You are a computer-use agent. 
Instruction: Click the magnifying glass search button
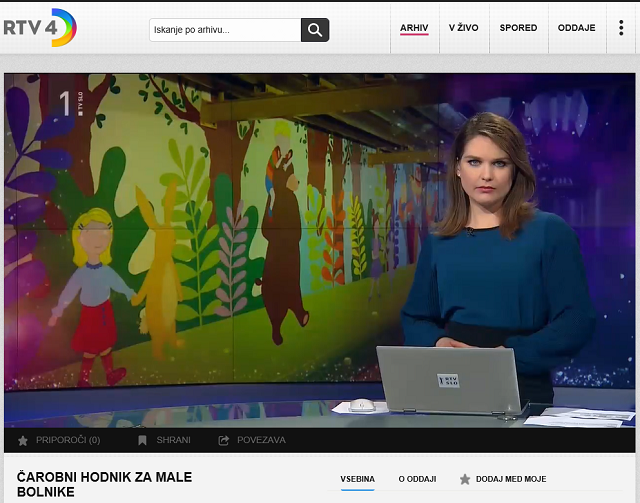pos(315,30)
